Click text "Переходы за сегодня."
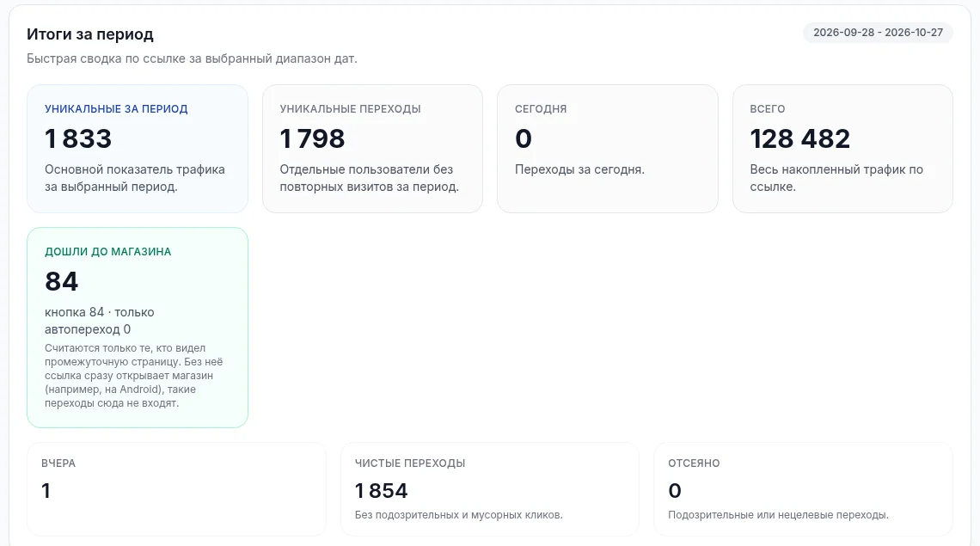Screen dimensions: 980x546 pyautogui.click(x=579, y=169)
